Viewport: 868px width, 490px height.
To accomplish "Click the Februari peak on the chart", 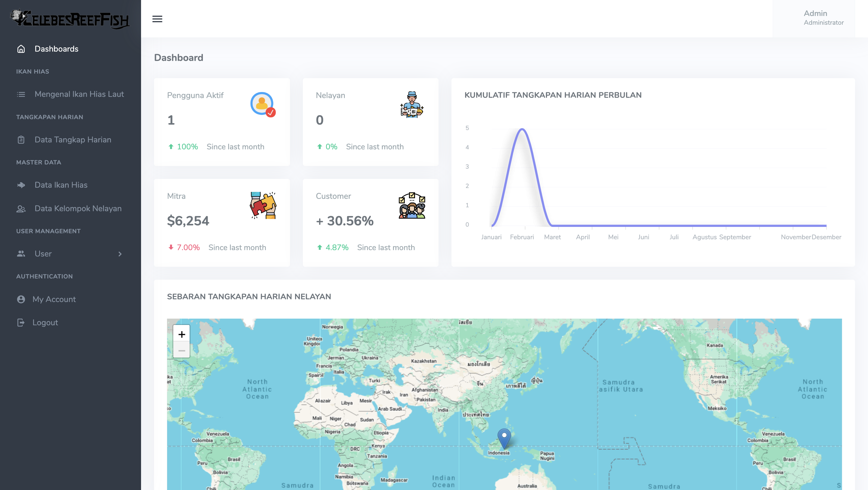I will (522, 129).
